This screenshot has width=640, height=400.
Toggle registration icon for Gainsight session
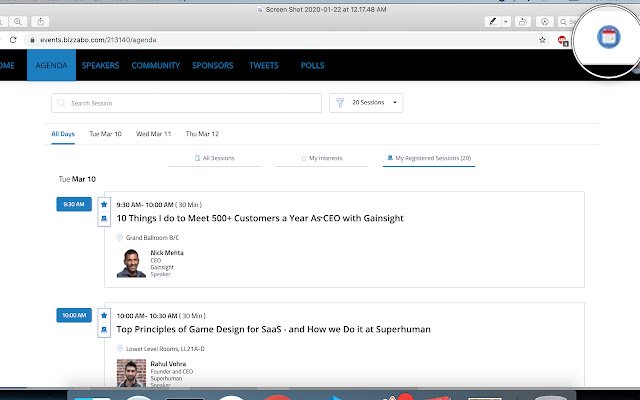104,219
